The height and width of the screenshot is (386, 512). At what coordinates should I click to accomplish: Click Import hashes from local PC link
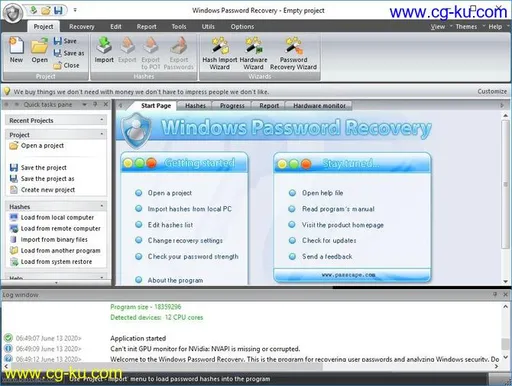click(189, 209)
